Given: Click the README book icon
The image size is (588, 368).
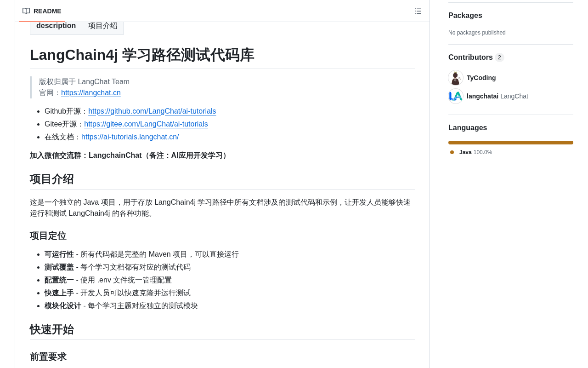Looking at the screenshot, I should (x=26, y=11).
